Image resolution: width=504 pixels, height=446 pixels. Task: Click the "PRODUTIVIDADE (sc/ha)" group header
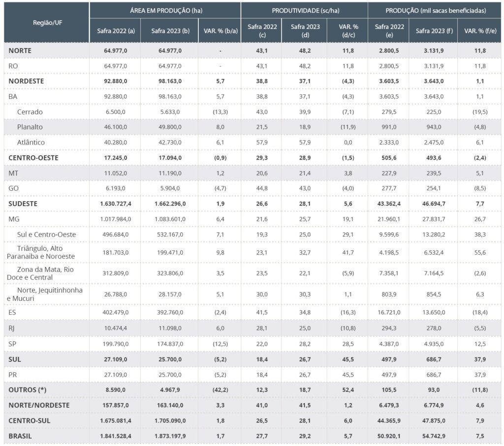click(x=304, y=10)
